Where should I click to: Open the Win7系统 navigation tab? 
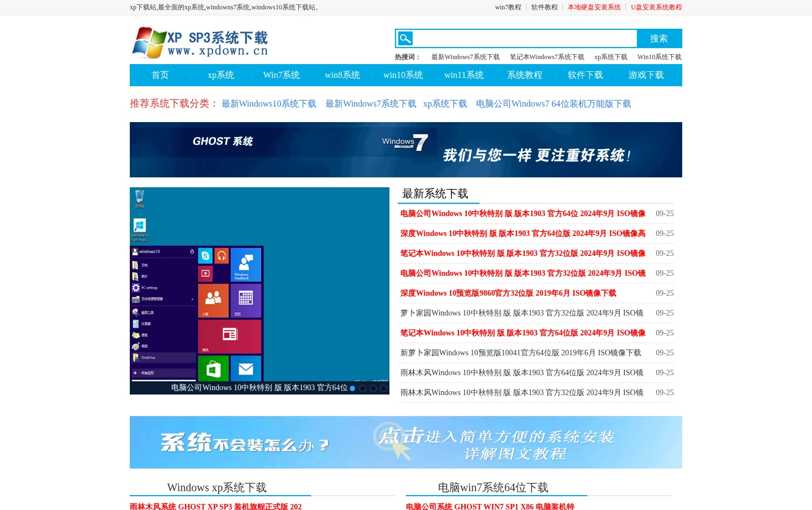(282, 75)
